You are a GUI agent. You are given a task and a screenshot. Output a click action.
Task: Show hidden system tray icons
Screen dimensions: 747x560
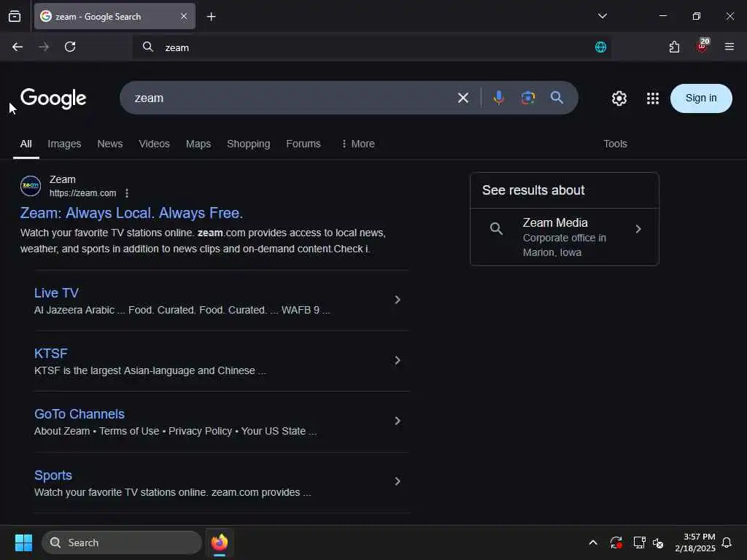pyautogui.click(x=593, y=542)
